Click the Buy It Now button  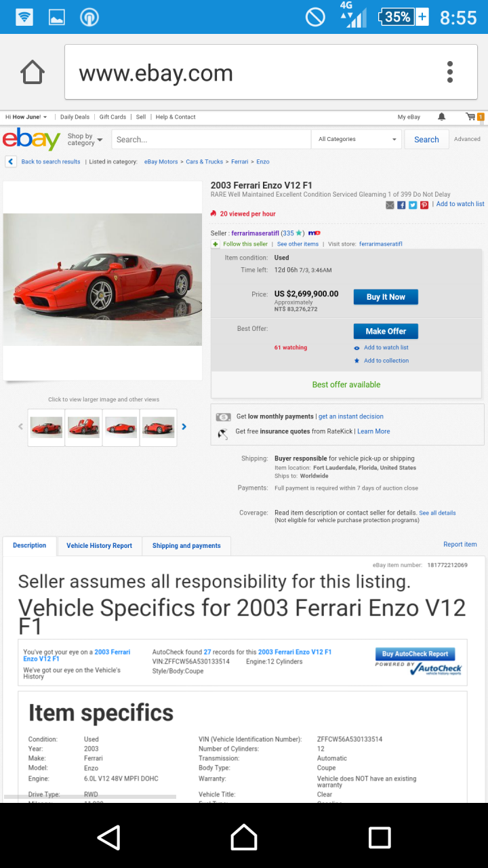(x=386, y=297)
